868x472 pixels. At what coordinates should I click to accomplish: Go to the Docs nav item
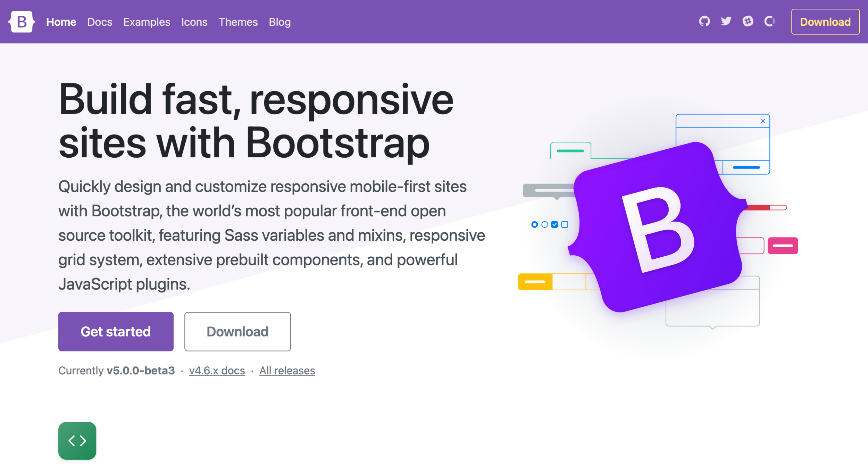100,22
